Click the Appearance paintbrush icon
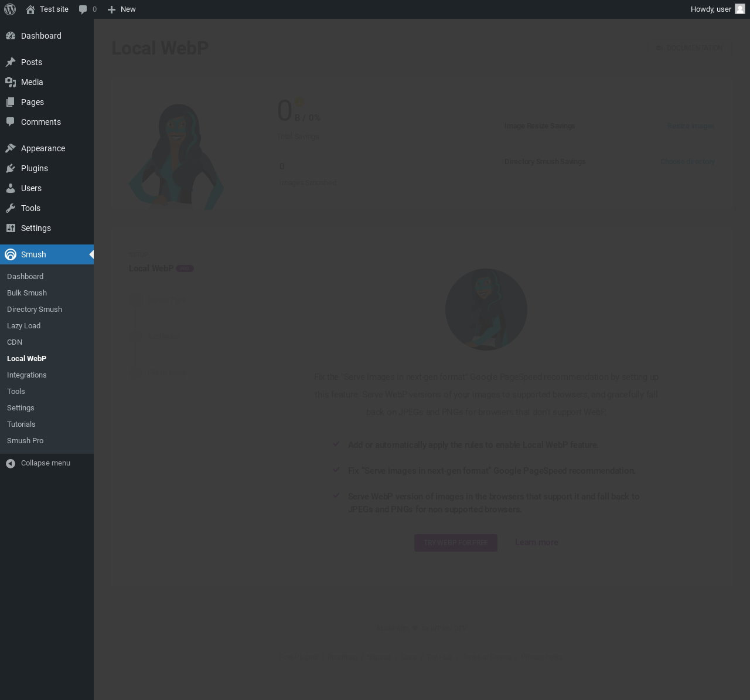750x700 pixels. click(x=11, y=148)
